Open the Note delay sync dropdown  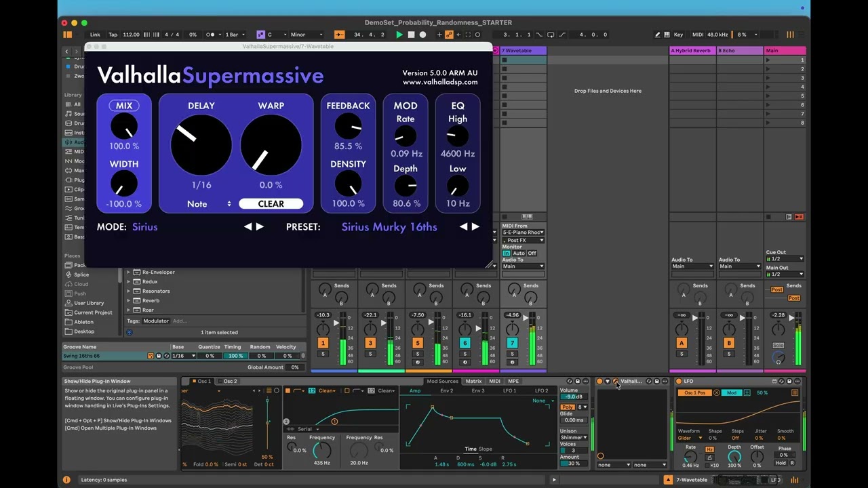coord(209,204)
